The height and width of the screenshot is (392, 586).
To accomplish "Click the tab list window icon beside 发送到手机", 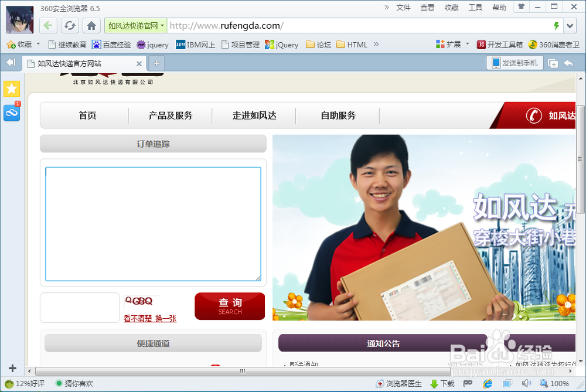I will [553, 63].
